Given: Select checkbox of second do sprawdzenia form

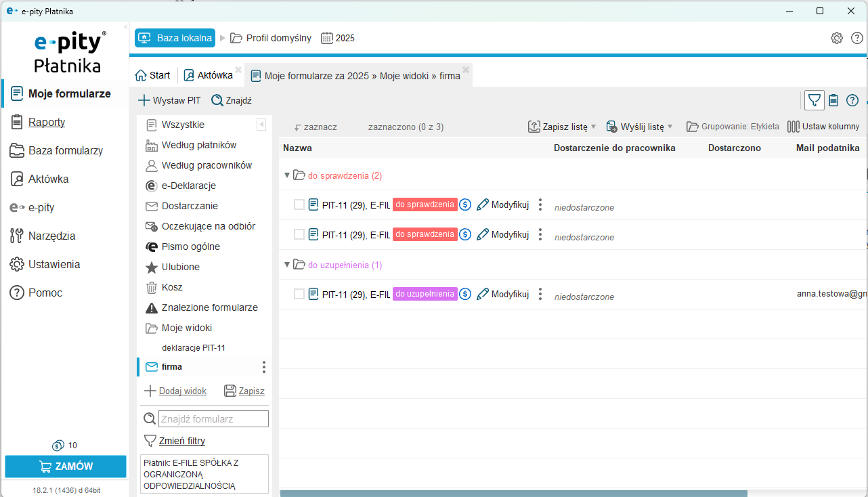Looking at the screenshot, I should pos(299,234).
